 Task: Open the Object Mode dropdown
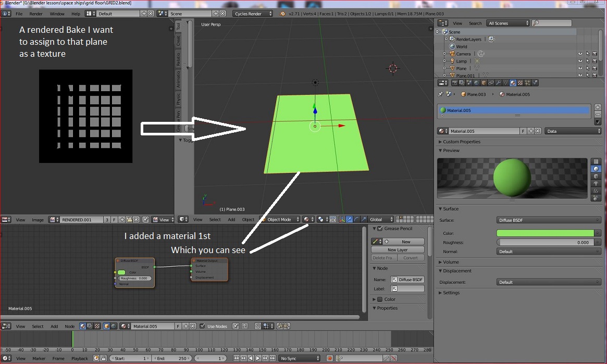[280, 219]
